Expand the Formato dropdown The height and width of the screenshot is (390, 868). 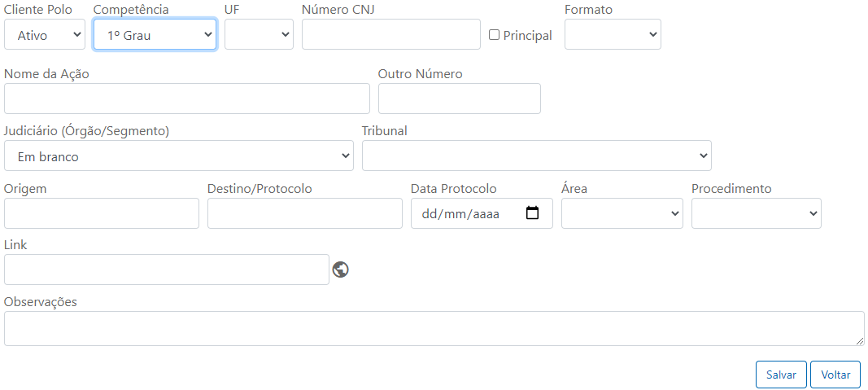613,34
